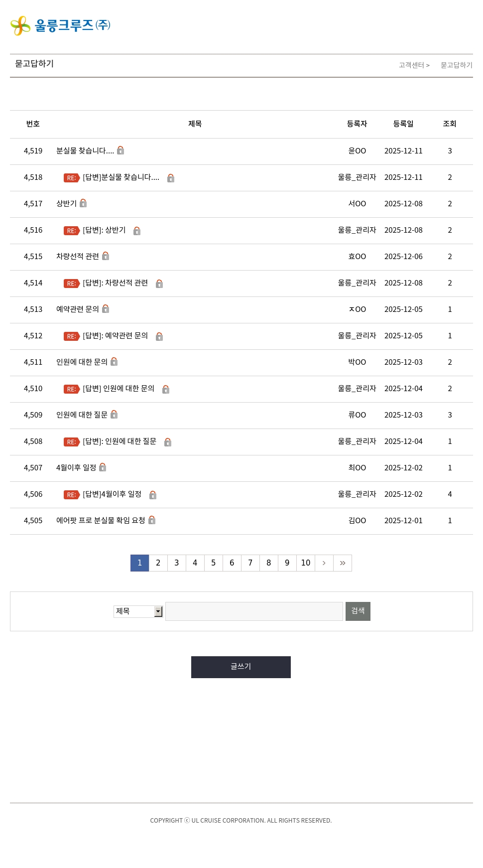Click the 글쓰기 write button
Screen dimensions: 483x868
(241, 667)
